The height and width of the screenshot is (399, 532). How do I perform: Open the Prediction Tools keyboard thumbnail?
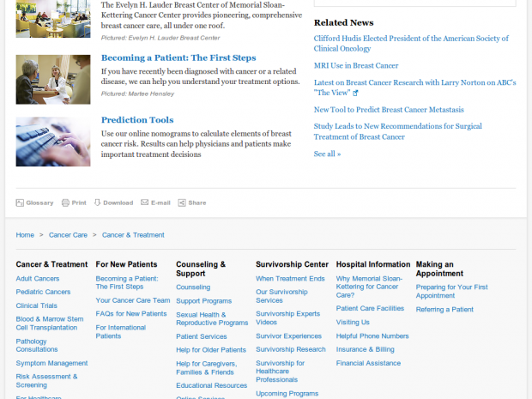pos(53,142)
